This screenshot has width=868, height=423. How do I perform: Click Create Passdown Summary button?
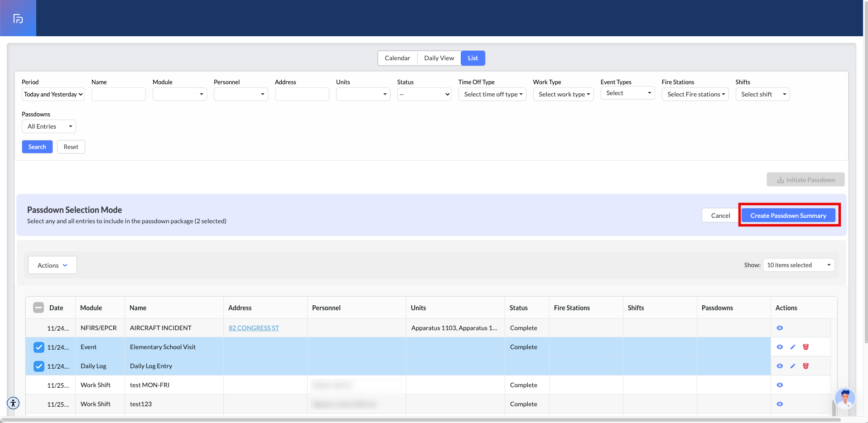click(x=788, y=216)
